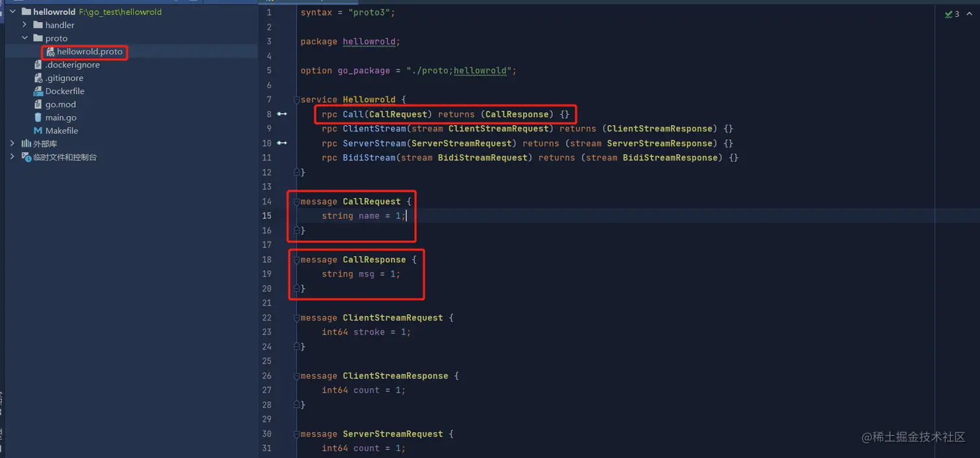This screenshot has height=458, width=980.
Task: Click BidiStreamResponse on line 11
Action: tap(670, 157)
